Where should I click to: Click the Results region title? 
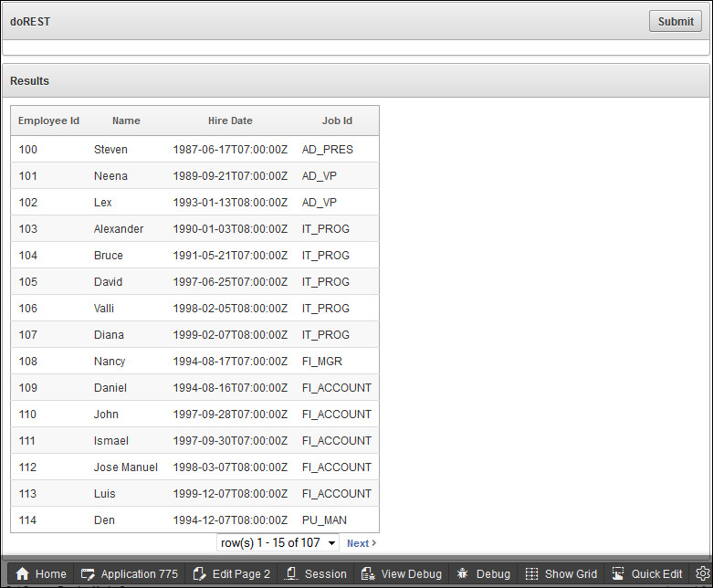tap(29, 81)
